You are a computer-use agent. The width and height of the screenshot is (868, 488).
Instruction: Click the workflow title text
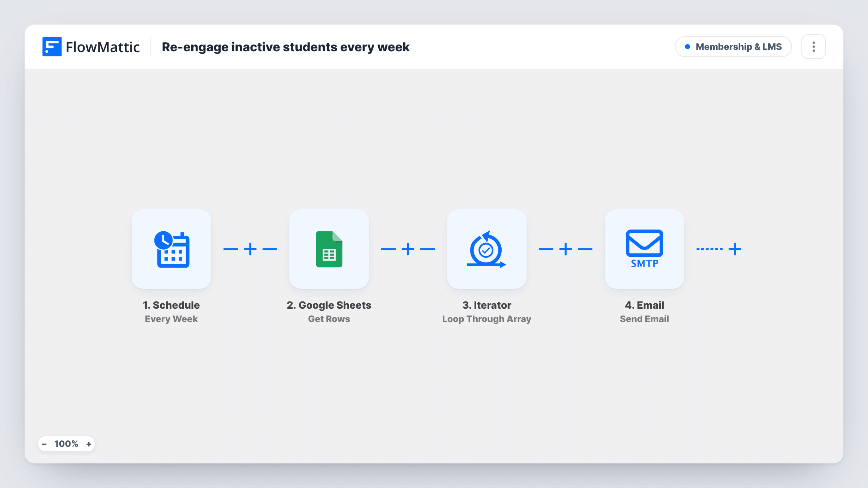click(286, 47)
